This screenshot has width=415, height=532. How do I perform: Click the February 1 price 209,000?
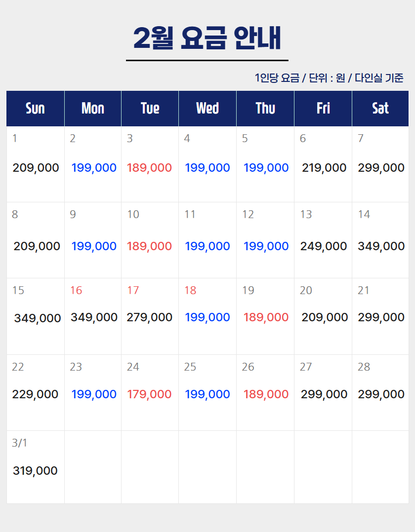(x=36, y=168)
